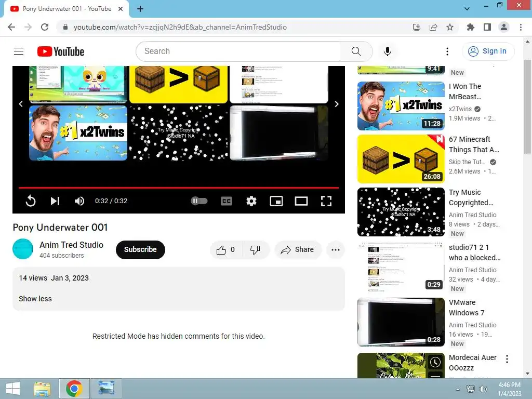
Task: Open options menu for Mordecai Auer video
Action: pyautogui.click(x=507, y=359)
